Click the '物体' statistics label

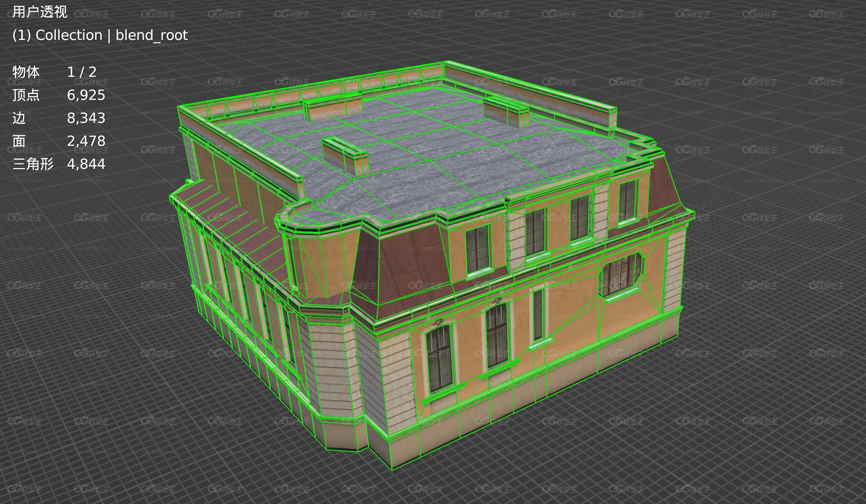[x=26, y=72]
